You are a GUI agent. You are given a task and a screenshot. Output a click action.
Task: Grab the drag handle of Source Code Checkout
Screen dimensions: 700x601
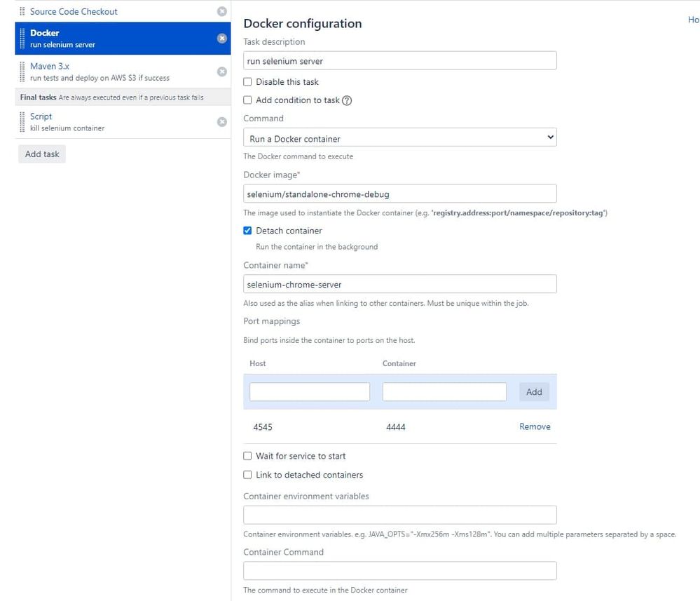coord(22,11)
